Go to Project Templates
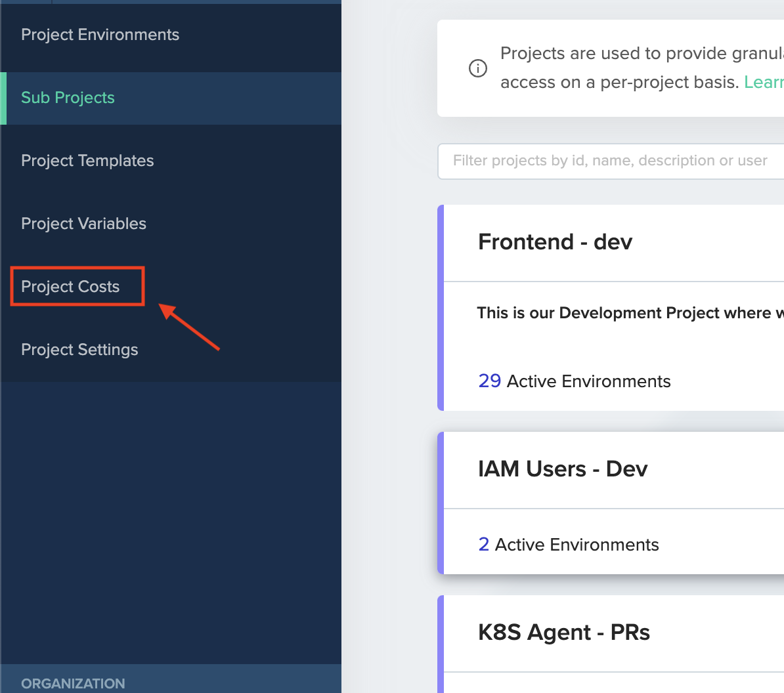The height and width of the screenshot is (693, 784). (x=87, y=161)
